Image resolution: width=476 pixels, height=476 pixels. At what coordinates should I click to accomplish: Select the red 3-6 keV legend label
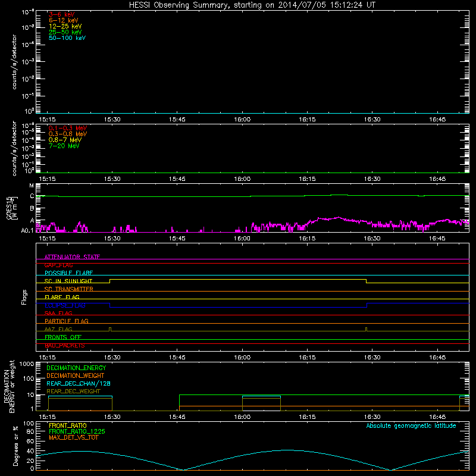pyautogui.click(x=62, y=14)
